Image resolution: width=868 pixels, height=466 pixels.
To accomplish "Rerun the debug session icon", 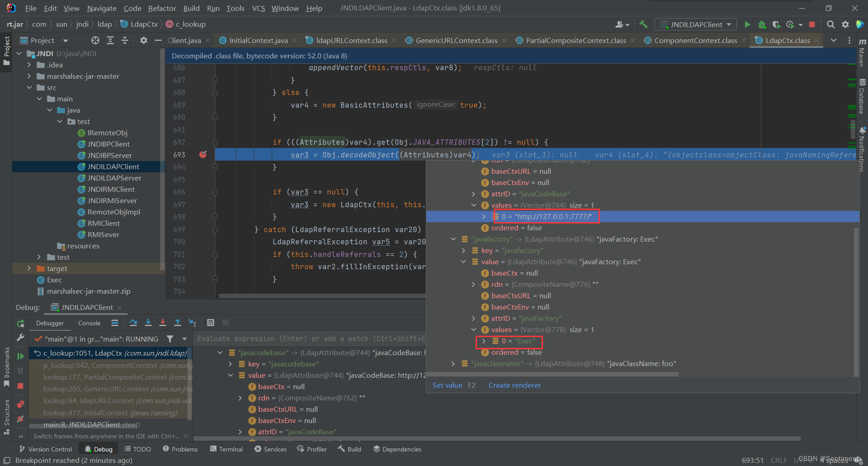I will point(20,323).
